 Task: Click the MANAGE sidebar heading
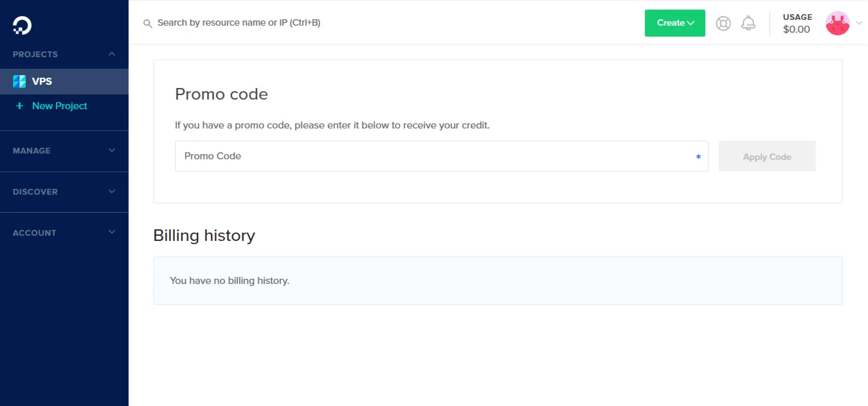pyautogui.click(x=32, y=151)
